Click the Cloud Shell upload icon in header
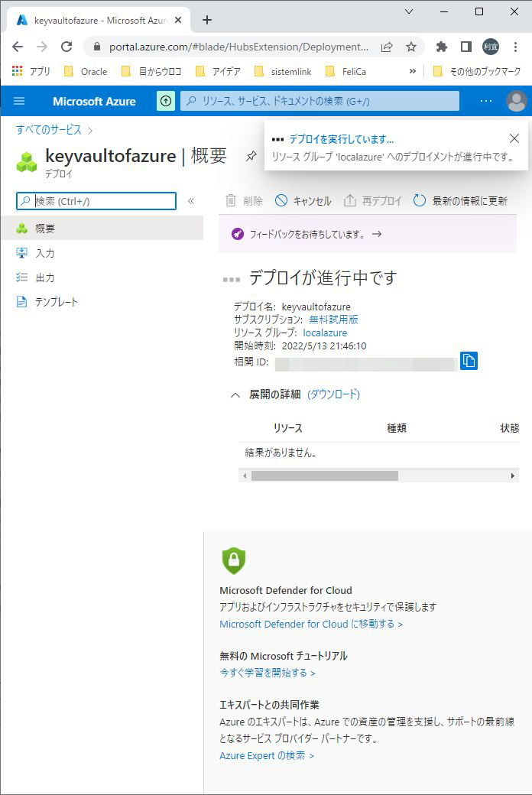The width and height of the screenshot is (532, 795). coord(166,101)
